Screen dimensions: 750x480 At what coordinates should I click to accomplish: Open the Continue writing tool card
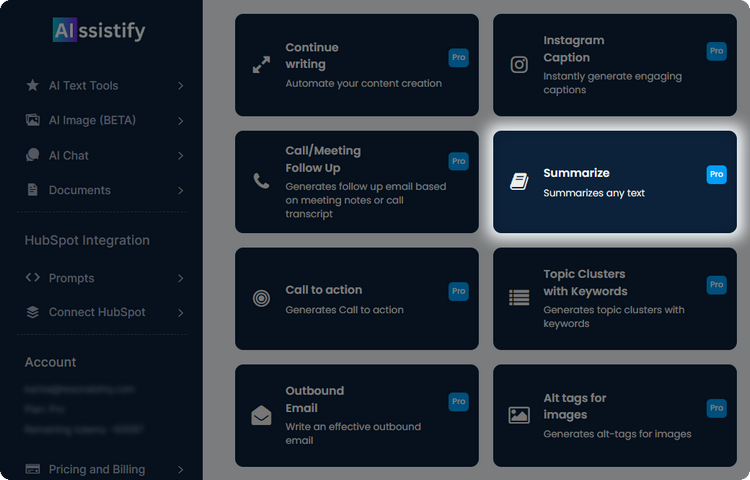pyautogui.click(x=356, y=65)
